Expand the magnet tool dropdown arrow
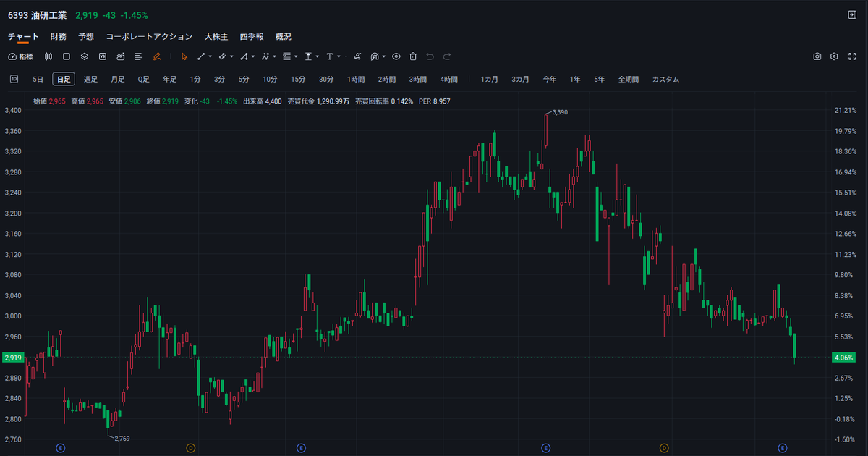Screen dimensions: 868x456 pyautogui.click(x=384, y=56)
